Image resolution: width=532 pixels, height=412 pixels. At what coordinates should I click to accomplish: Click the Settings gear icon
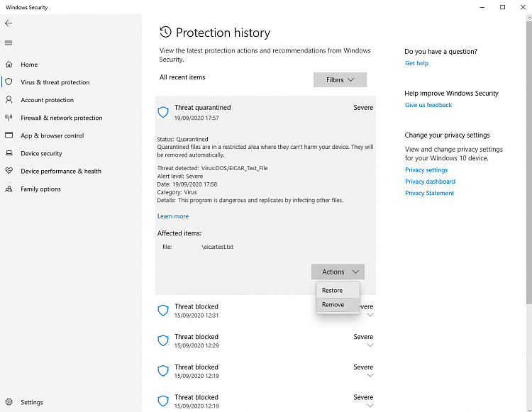coord(9,402)
